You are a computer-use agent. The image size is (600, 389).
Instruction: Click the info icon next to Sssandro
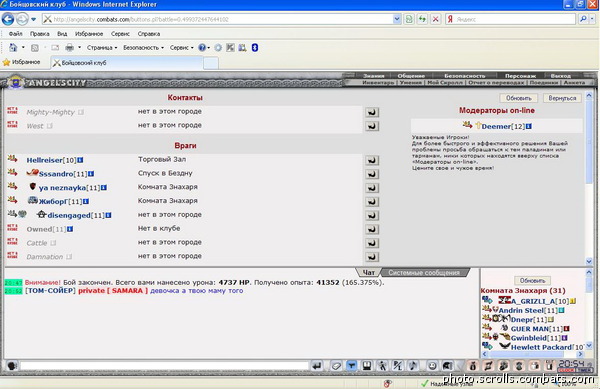tap(91, 174)
